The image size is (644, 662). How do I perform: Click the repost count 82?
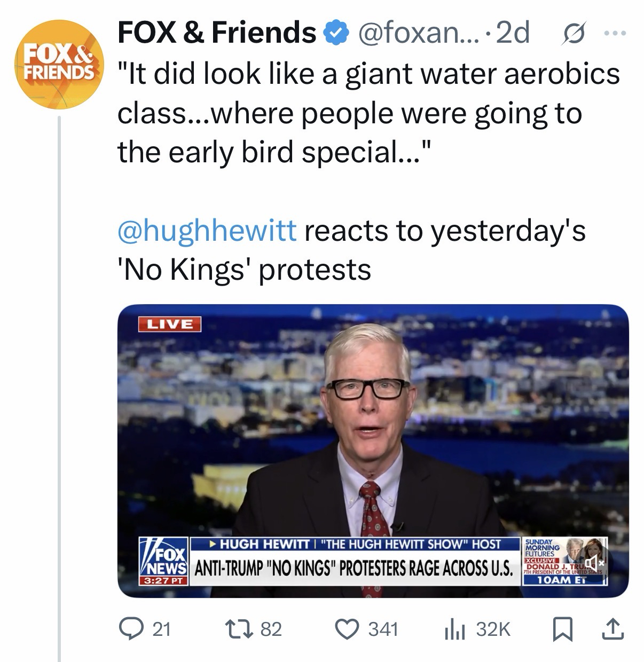click(271, 629)
